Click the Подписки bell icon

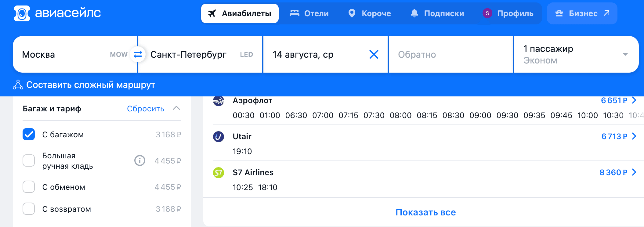point(414,13)
